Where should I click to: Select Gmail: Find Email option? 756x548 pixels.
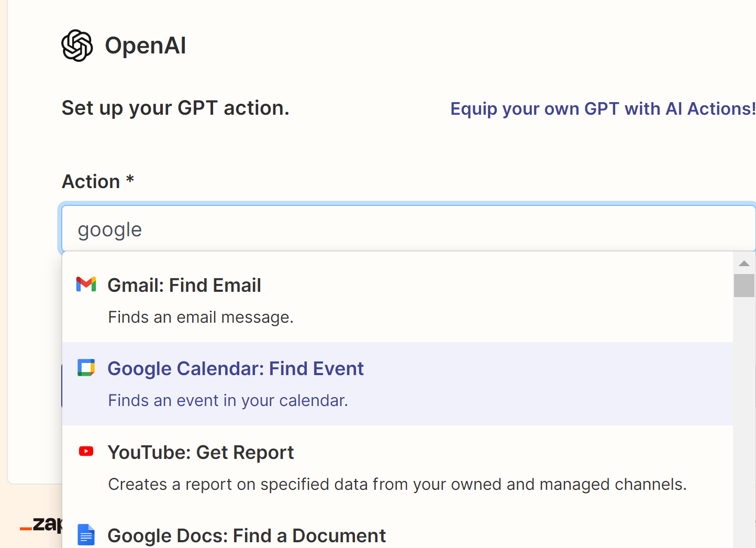click(397, 300)
